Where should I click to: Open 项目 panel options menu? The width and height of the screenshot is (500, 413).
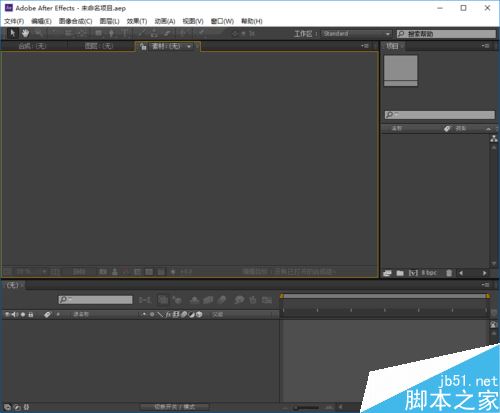pos(485,46)
